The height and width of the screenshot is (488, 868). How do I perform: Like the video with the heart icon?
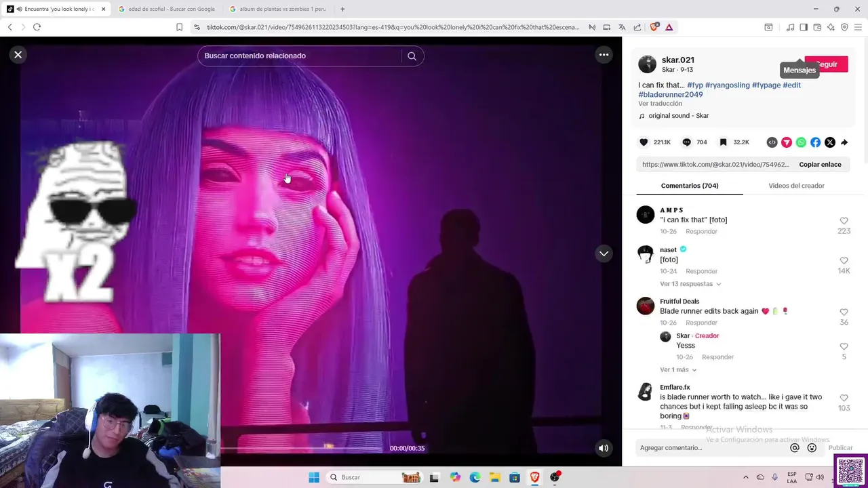(x=644, y=142)
